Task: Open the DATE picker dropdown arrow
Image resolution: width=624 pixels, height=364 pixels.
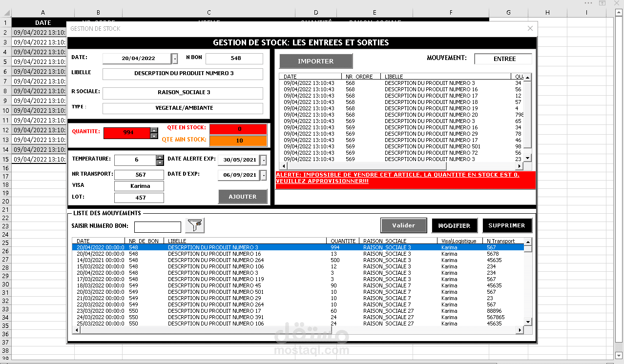Action: [175, 59]
